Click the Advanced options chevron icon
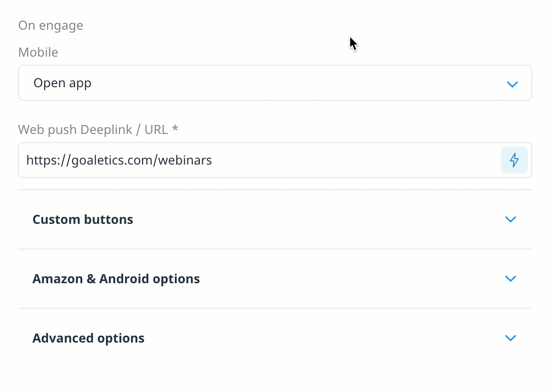 pos(510,338)
